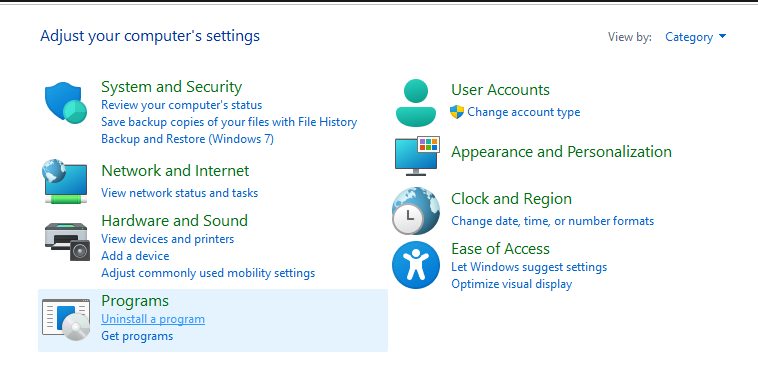Expand the View by Category dropdown
This screenshot has height=380, width=758.
[x=696, y=37]
